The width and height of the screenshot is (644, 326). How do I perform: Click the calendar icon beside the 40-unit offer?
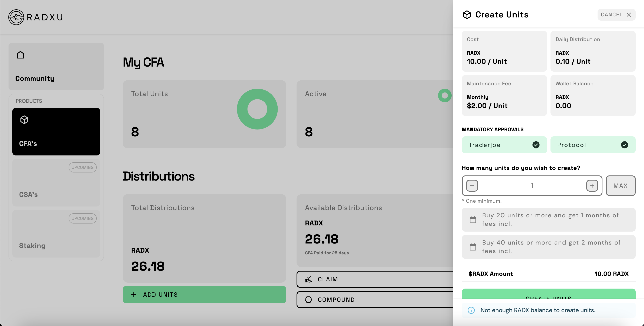(473, 247)
